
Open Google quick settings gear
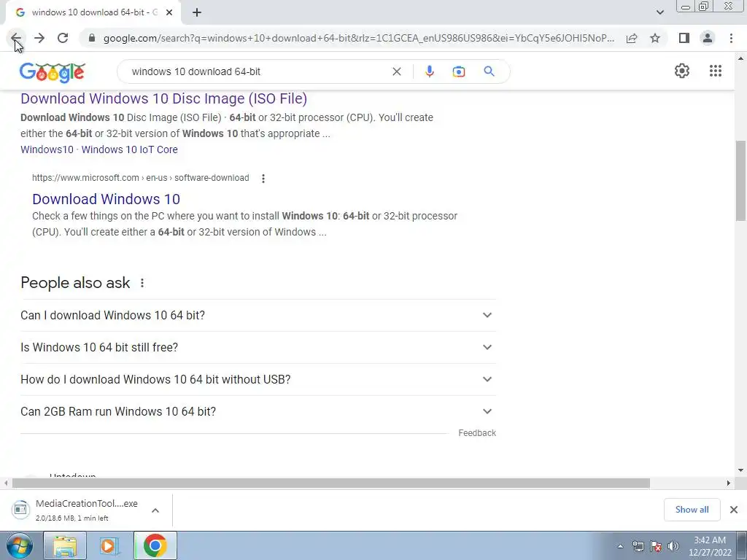coord(682,71)
